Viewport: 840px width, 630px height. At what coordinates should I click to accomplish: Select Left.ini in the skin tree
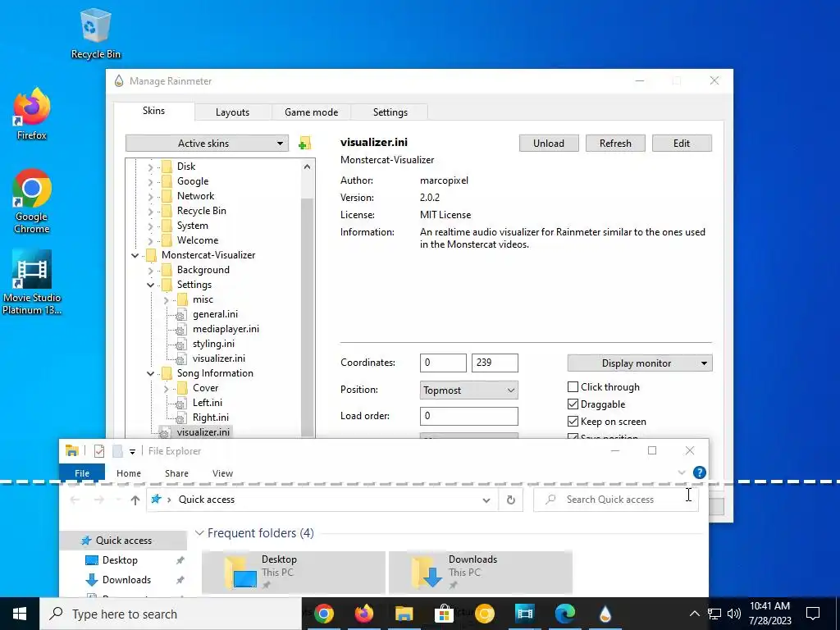click(208, 403)
